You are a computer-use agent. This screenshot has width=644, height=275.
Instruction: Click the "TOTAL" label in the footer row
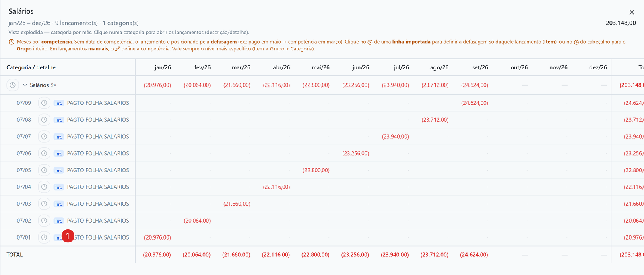click(x=14, y=255)
